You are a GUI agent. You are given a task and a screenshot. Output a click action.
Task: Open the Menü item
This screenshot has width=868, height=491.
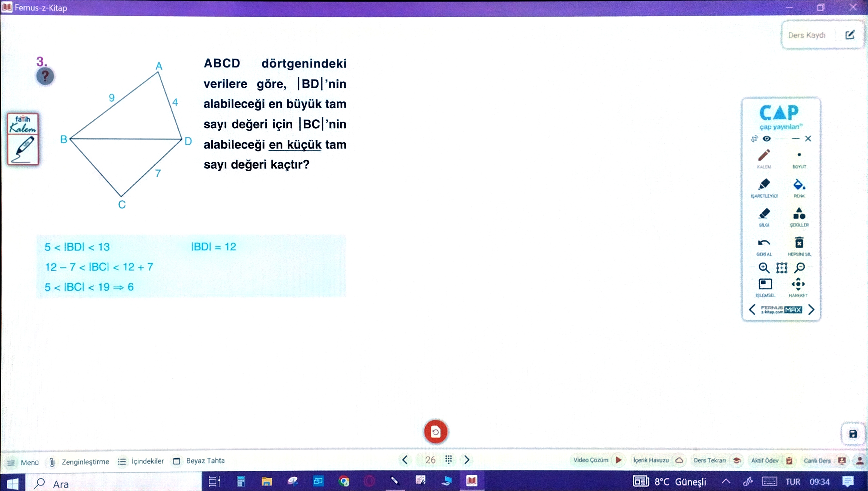pyautogui.click(x=23, y=462)
